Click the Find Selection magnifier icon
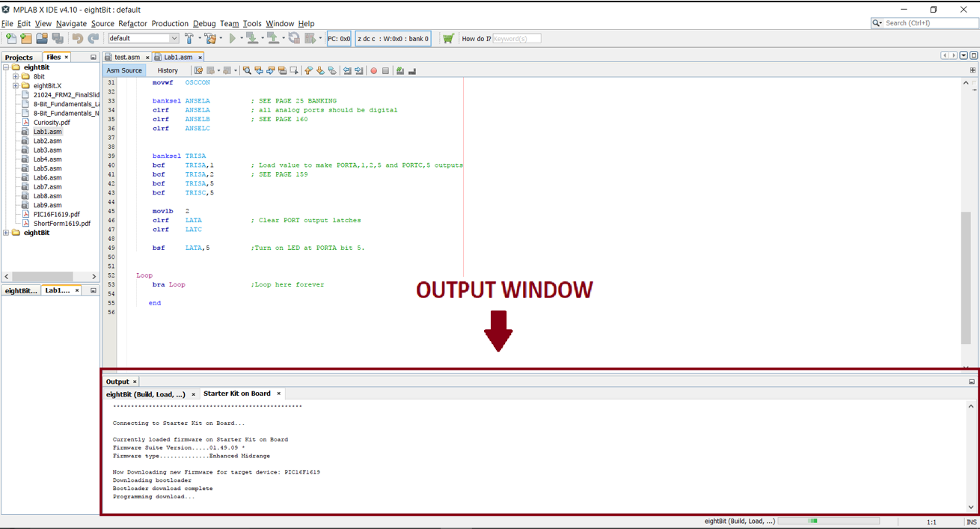980x529 pixels. [x=246, y=70]
